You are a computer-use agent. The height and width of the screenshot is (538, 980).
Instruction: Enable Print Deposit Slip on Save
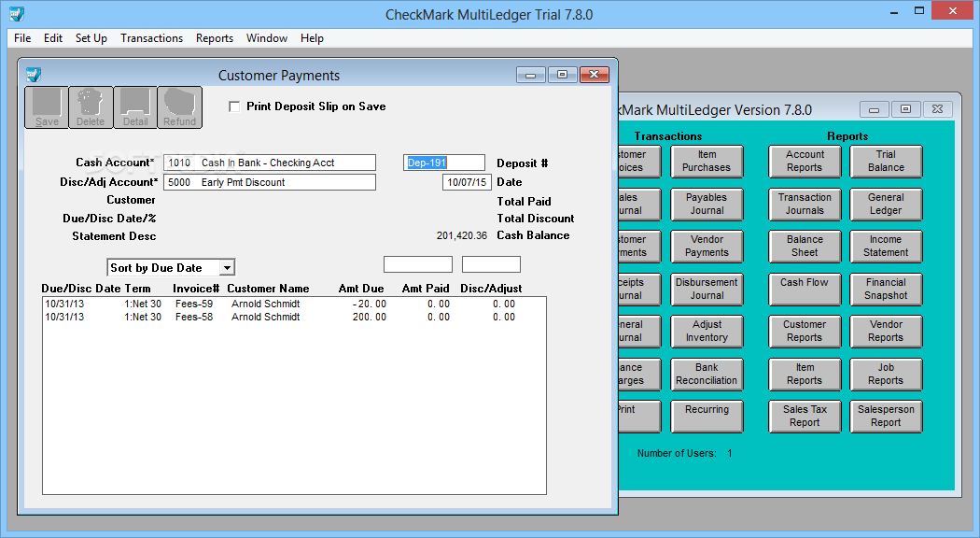(x=234, y=107)
